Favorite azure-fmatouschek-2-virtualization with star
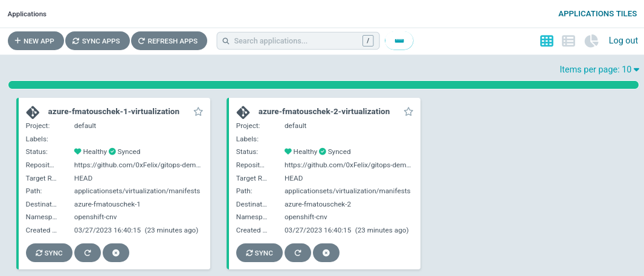The height and width of the screenshot is (276, 644). coord(408,112)
